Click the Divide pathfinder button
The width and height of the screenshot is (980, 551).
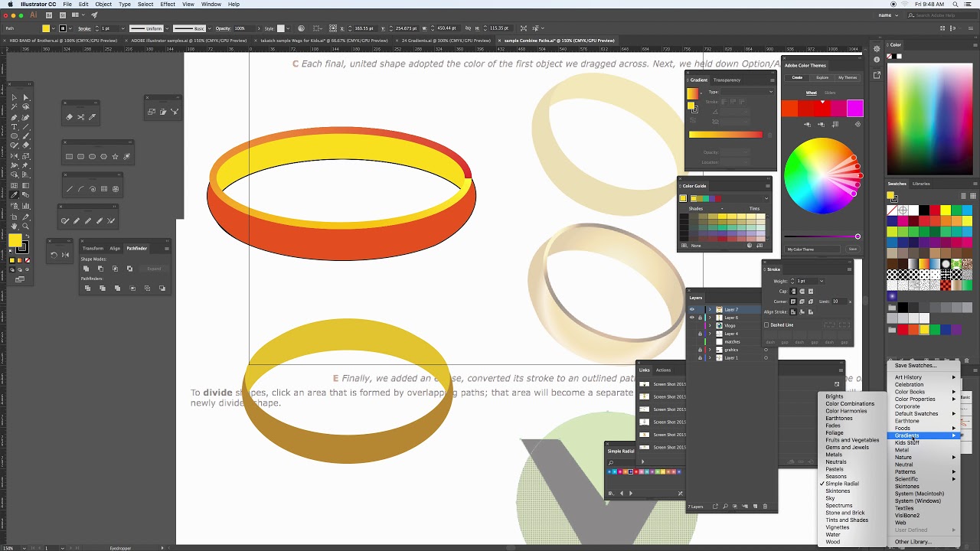coord(86,288)
